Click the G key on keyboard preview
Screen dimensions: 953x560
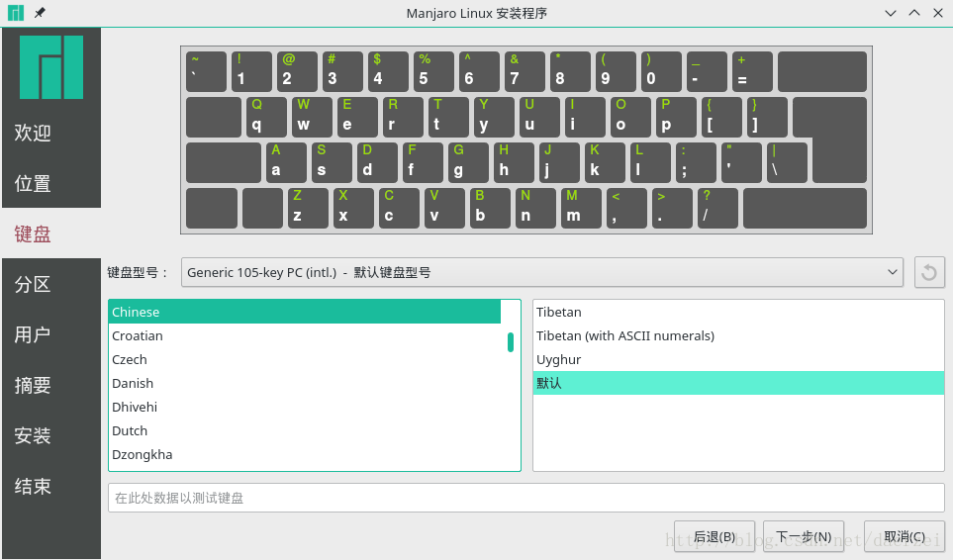click(469, 163)
